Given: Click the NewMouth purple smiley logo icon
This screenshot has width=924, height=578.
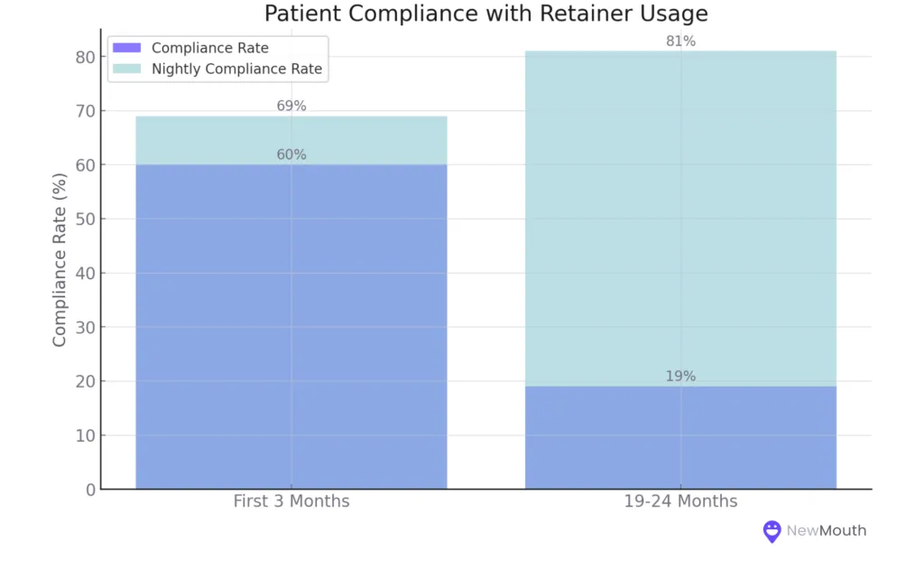Looking at the screenshot, I should (772, 531).
